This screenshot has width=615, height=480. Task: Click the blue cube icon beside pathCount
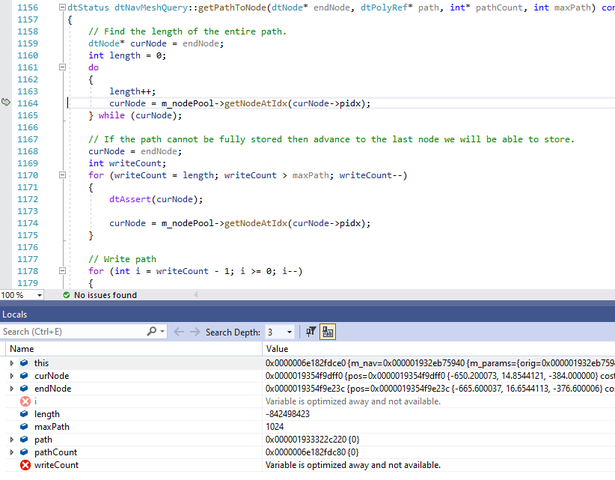pos(24,452)
